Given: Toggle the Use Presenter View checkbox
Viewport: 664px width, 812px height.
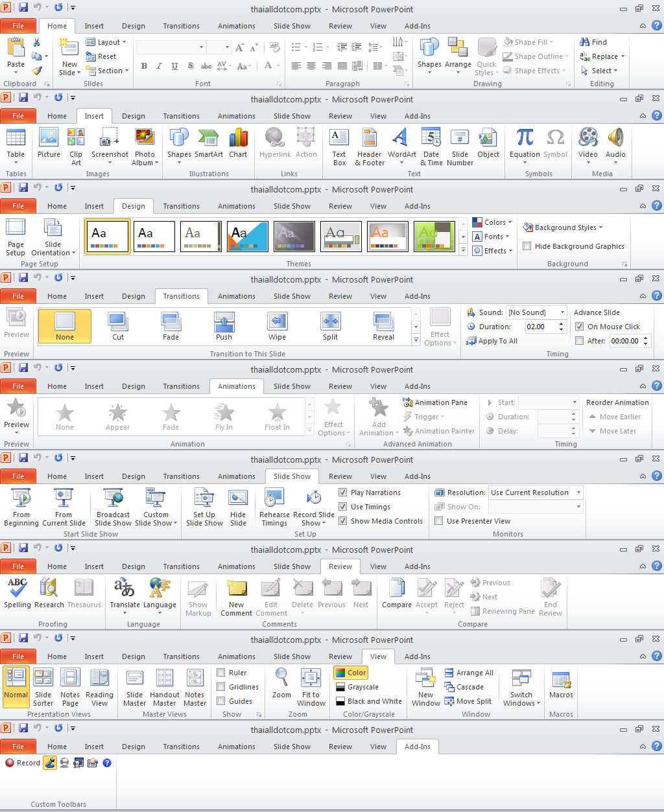Looking at the screenshot, I should pos(439,521).
